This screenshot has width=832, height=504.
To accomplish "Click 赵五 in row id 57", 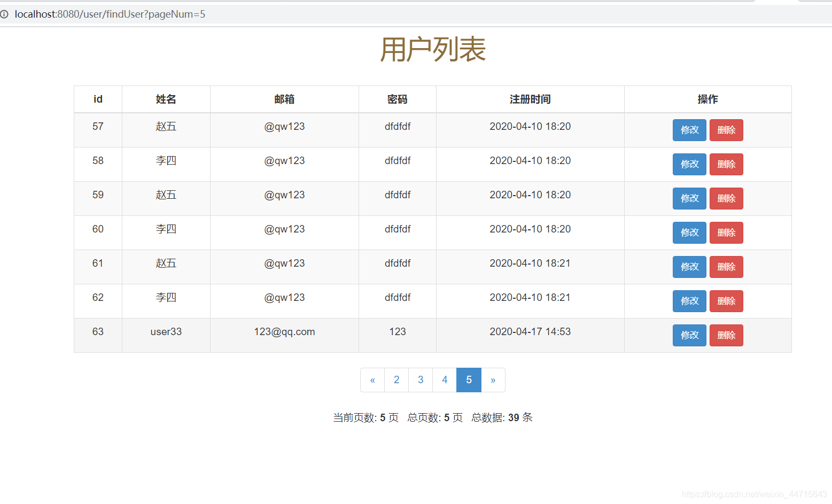I will pos(166,127).
